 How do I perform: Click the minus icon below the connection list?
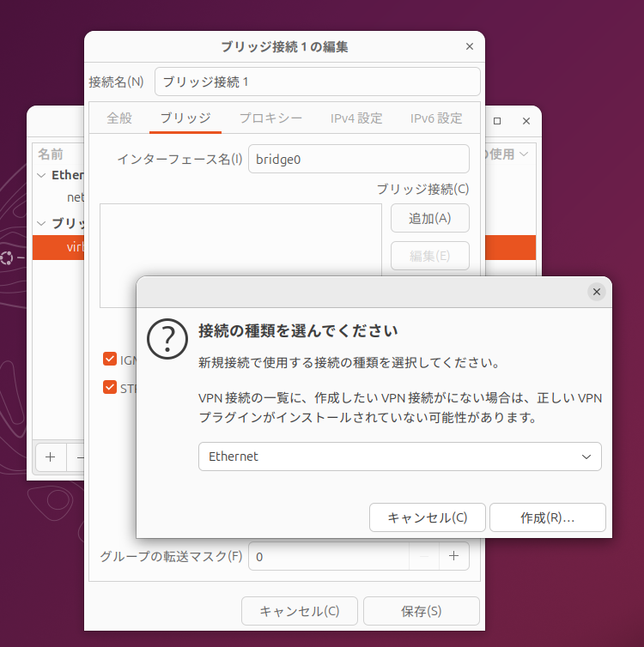pos(80,457)
